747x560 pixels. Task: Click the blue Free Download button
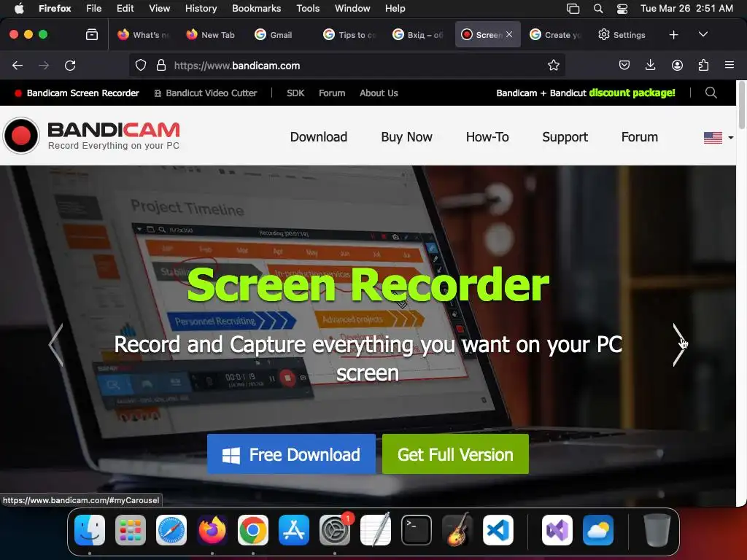291,454
